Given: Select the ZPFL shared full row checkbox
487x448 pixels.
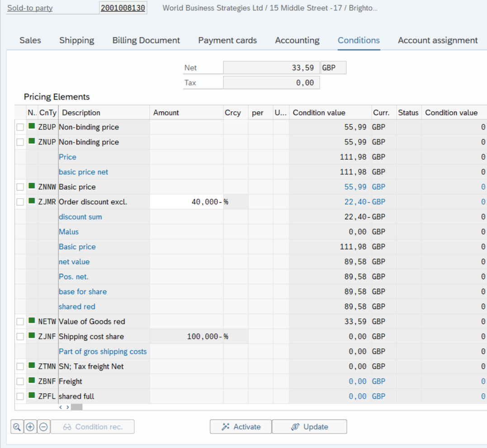Looking at the screenshot, I should tap(20, 396).
